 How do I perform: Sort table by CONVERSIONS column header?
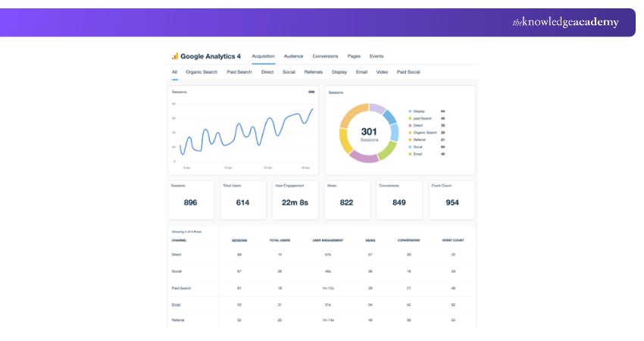click(408, 240)
